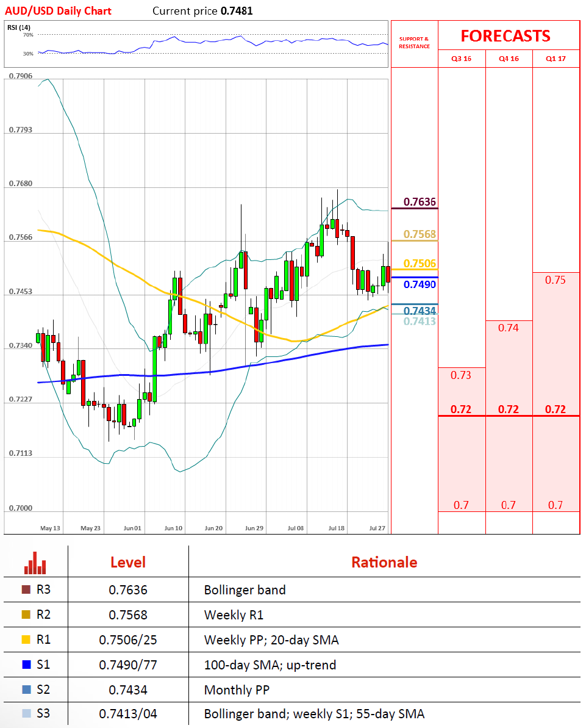Screen dimensions: 586x728
Task: Click the 0.7434 level table cell
Action: click(x=128, y=690)
